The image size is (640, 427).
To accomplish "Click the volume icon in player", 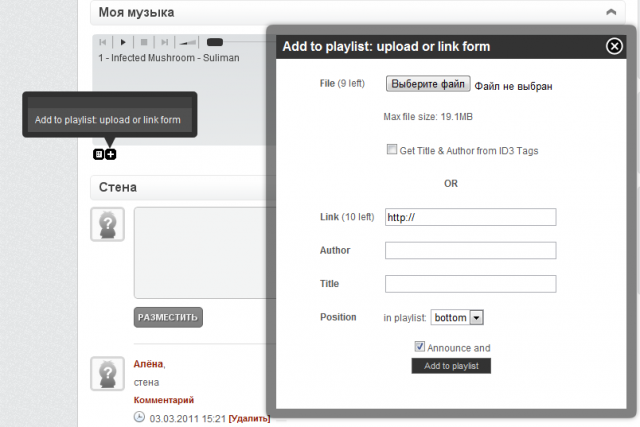I will click(x=188, y=42).
